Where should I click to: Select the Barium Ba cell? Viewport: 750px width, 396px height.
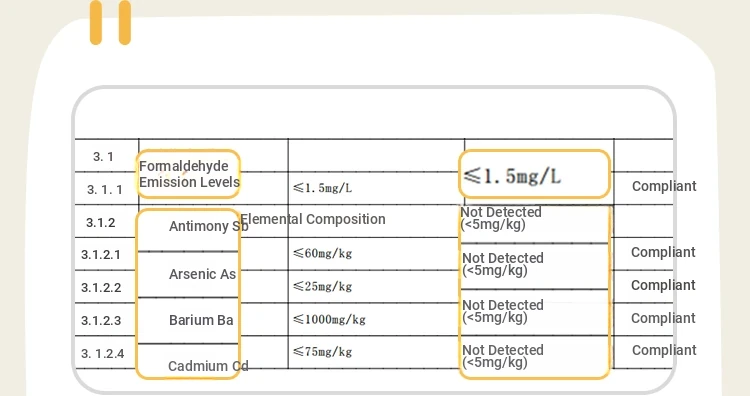pos(188,320)
